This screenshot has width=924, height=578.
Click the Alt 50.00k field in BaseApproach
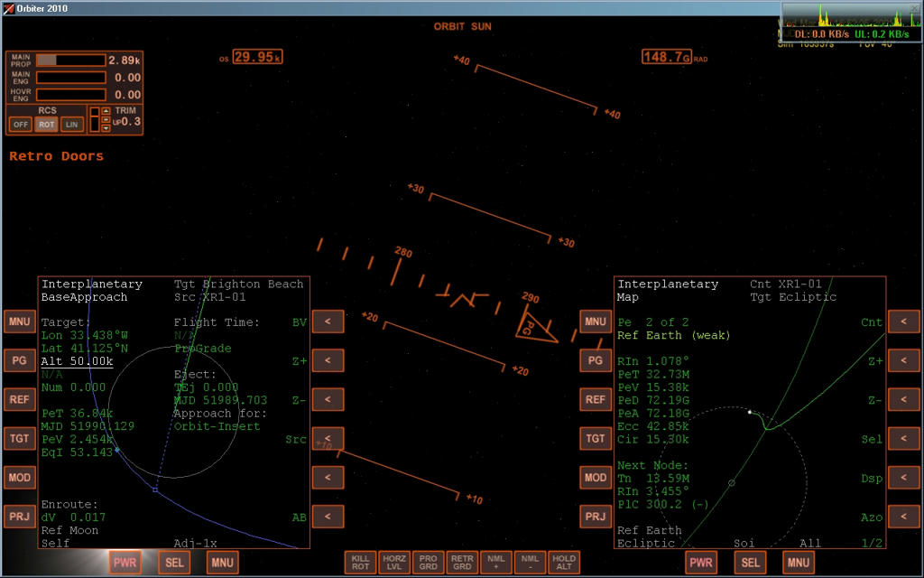point(77,361)
